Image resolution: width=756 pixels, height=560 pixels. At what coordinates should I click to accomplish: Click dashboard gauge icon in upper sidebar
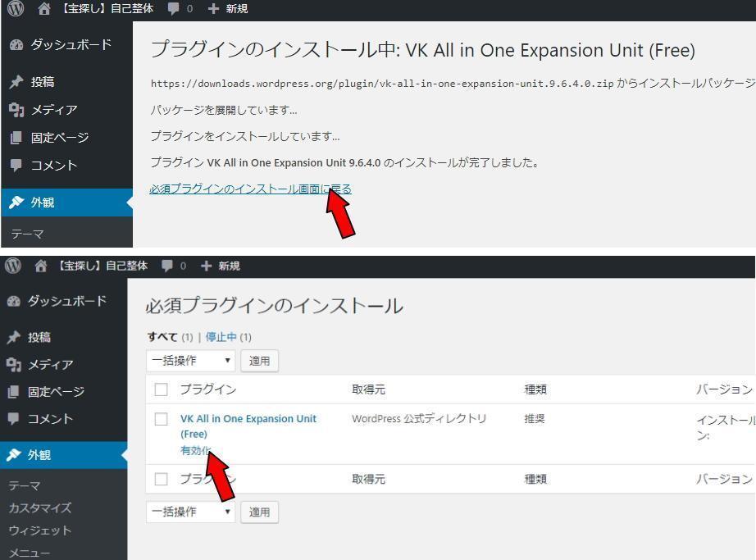pyautogui.click(x=16, y=45)
